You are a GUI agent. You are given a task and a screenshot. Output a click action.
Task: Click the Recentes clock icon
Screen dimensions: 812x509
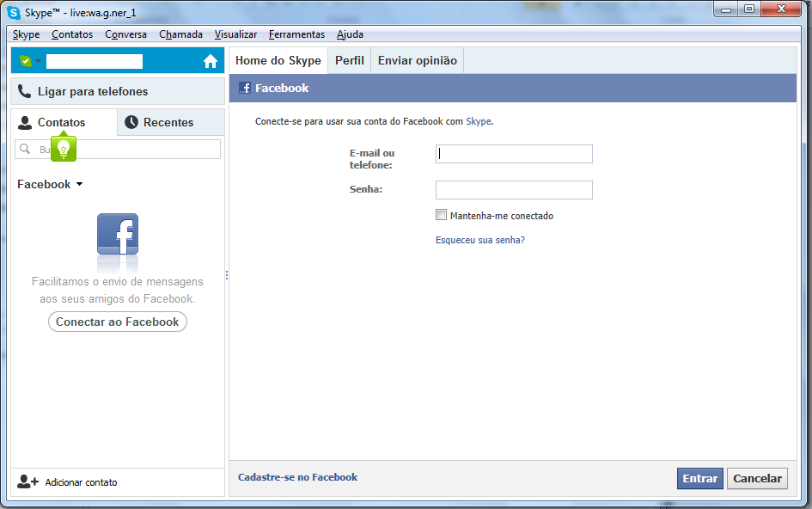(x=131, y=122)
